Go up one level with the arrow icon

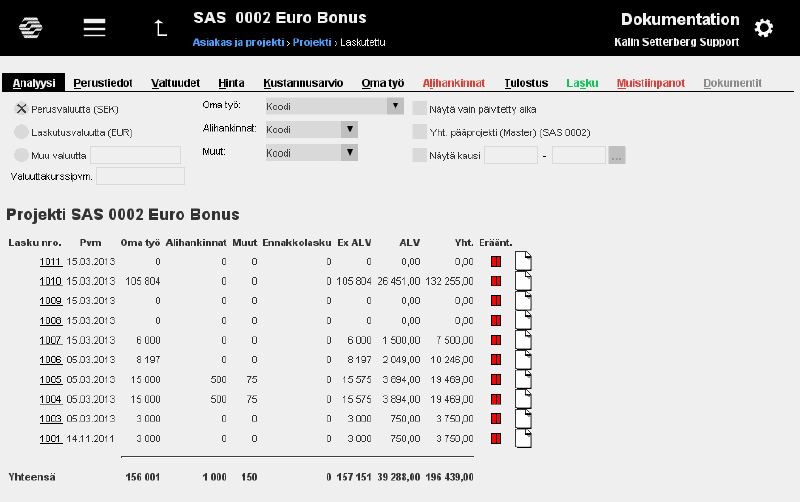pos(160,28)
